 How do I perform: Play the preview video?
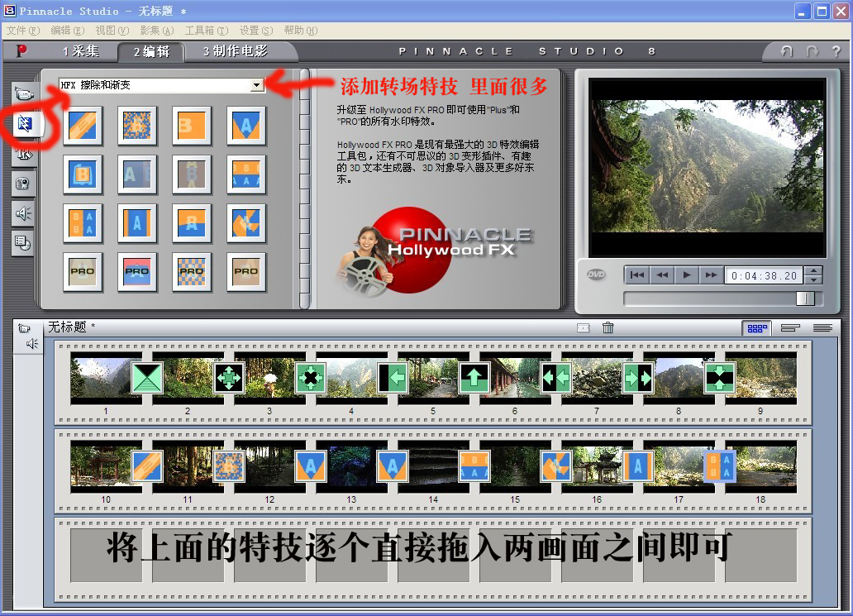687,275
